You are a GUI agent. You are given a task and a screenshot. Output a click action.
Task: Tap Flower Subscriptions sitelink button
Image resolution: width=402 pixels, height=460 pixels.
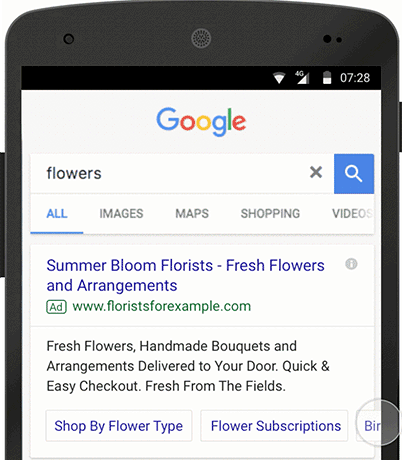(x=274, y=426)
